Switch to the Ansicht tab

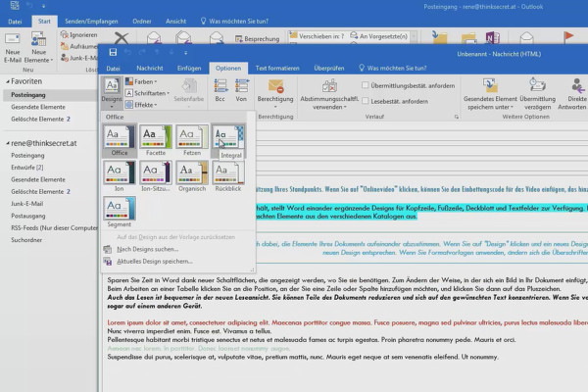click(x=175, y=22)
